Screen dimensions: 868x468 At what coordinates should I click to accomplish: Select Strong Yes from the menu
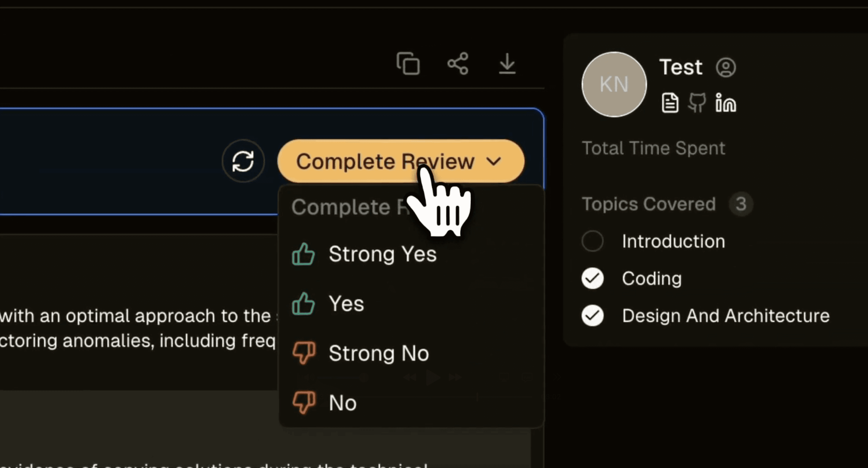click(382, 255)
